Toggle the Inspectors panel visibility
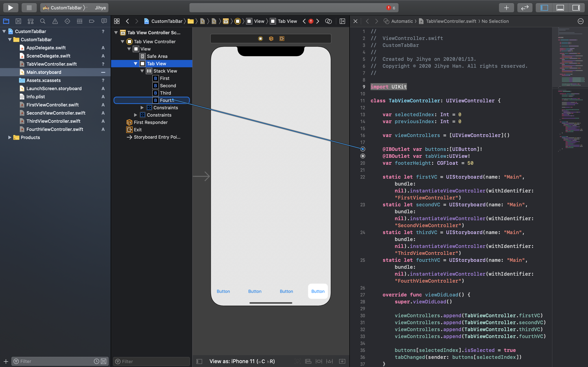 (x=576, y=8)
